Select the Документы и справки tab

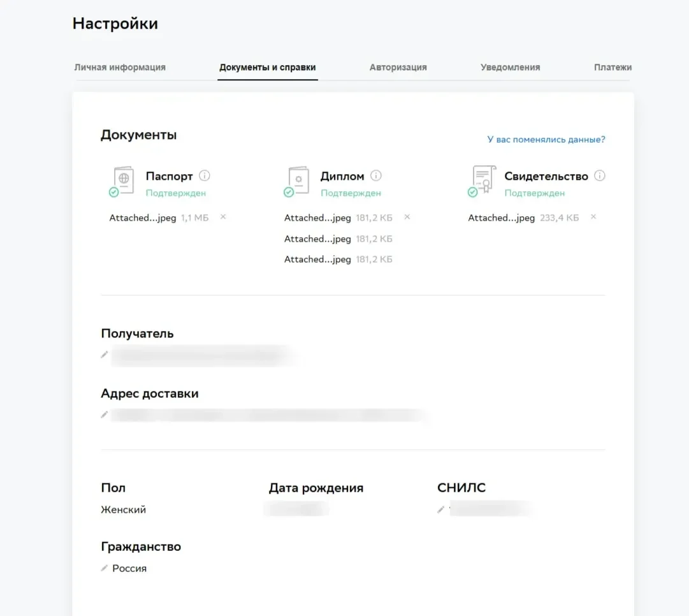point(267,67)
